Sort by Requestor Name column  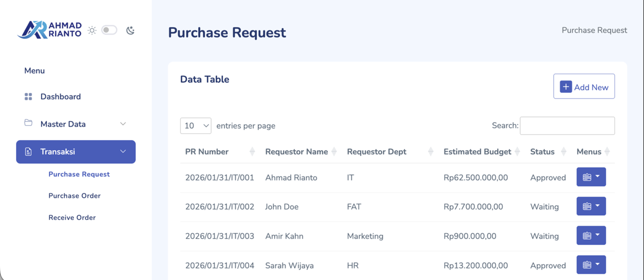pyautogui.click(x=301, y=151)
